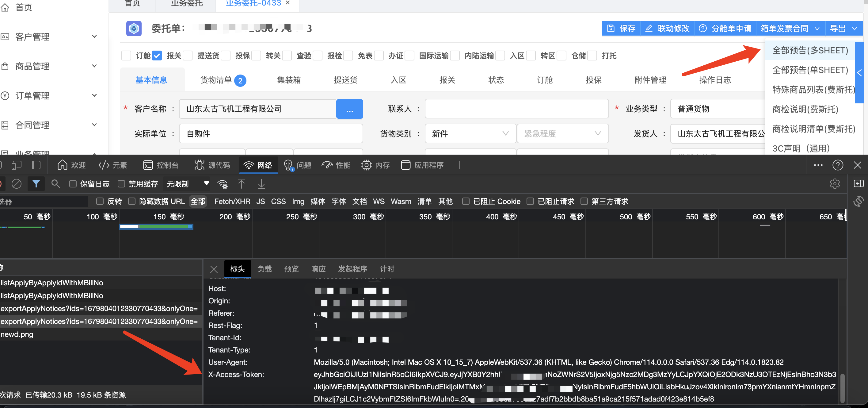
Task: Switch to the 货物清单 tab
Action: (223, 80)
